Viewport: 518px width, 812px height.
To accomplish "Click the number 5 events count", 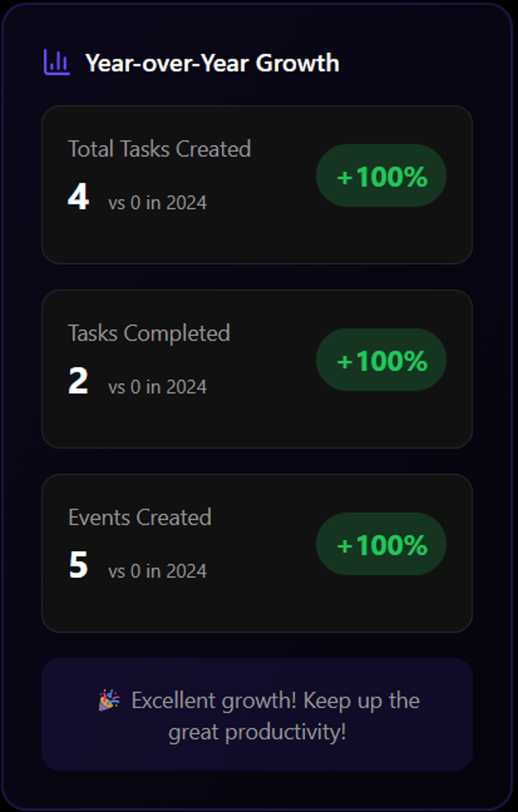I will (x=78, y=565).
